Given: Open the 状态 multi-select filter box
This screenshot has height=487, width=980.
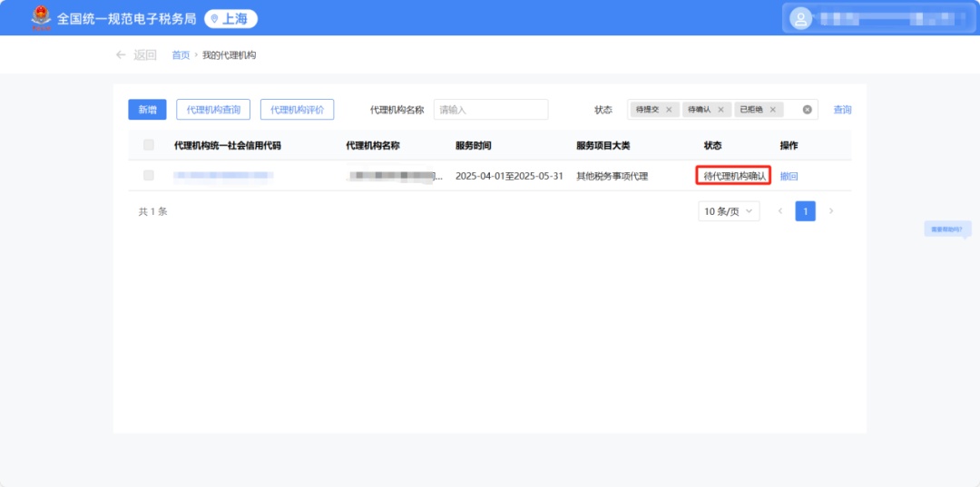Looking at the screenshot, I should (x=789, y=110).
